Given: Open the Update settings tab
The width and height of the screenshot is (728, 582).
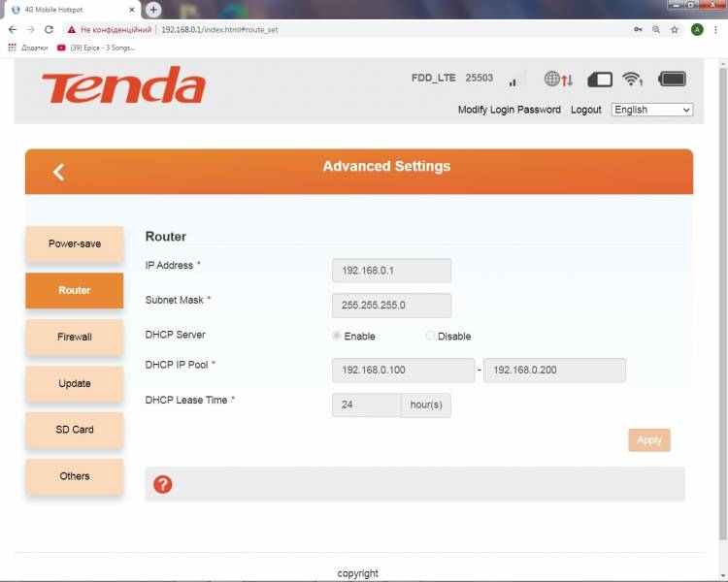Looking at the screenshot, I should 75,383.
